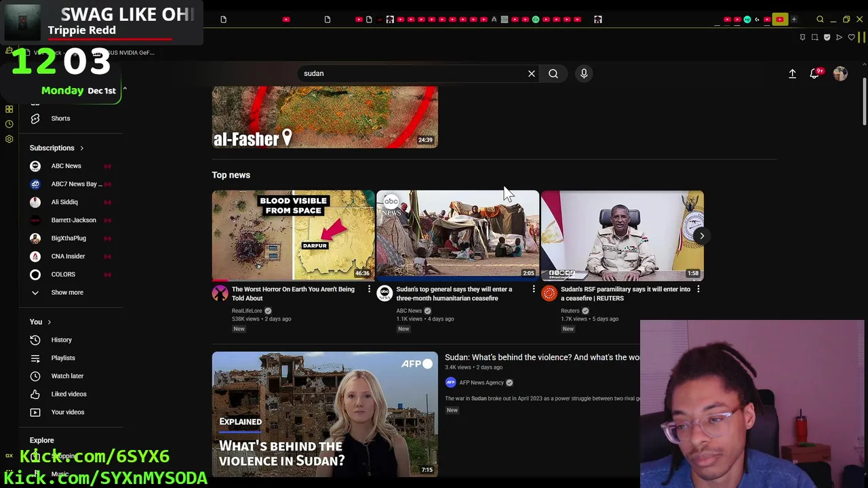Image resolution: width=868 pixels, height=488 pixels.
Task: Open the account avatar menu
Action: coord(840,74)
